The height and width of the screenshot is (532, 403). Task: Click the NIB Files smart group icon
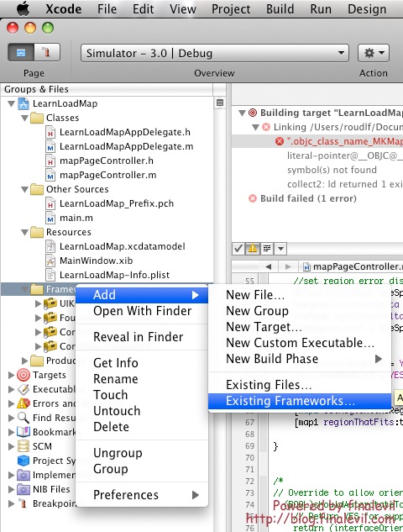(x=24, y=489)
